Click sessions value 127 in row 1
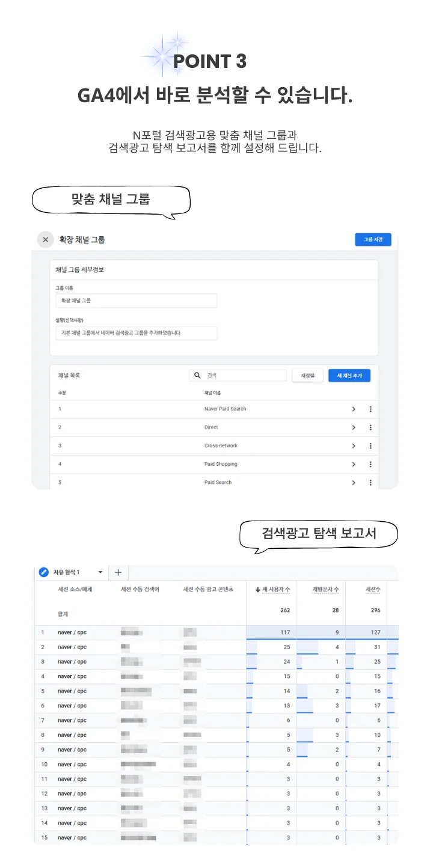 coord(376,632)
